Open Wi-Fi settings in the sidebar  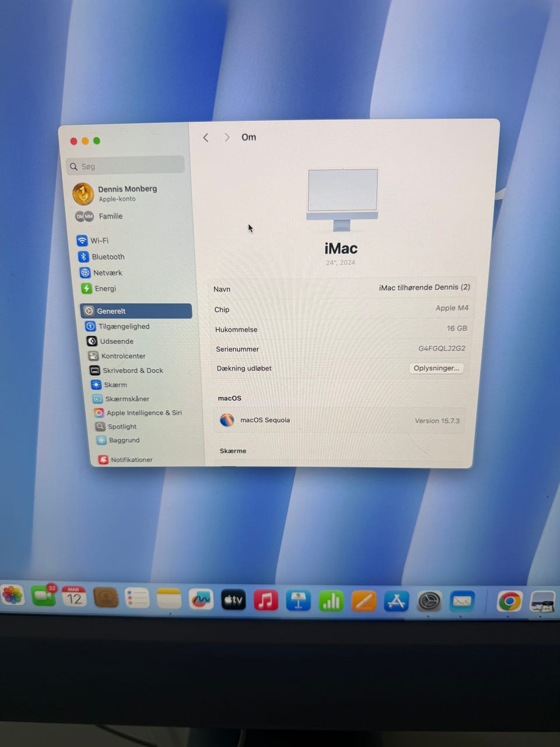pos(93,240)
